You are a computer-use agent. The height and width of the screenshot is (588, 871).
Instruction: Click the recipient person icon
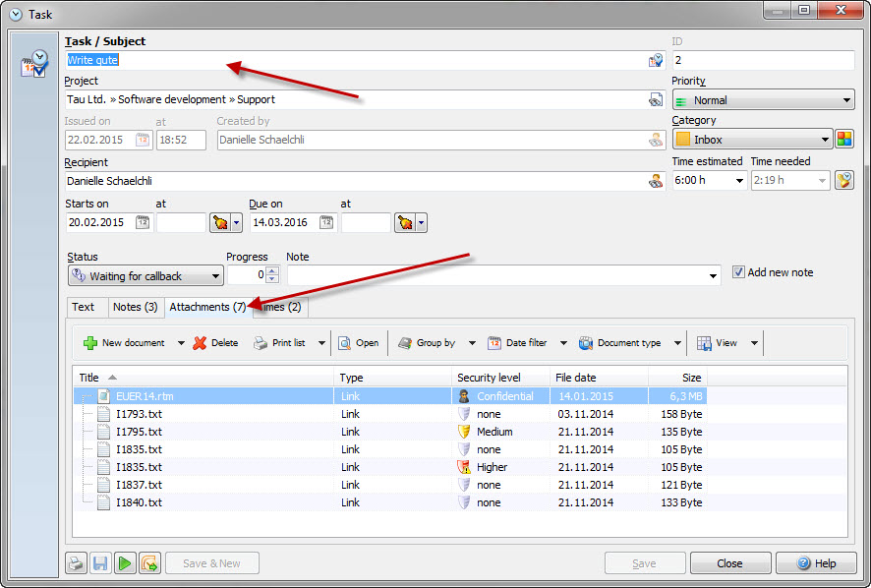point(656,181)
